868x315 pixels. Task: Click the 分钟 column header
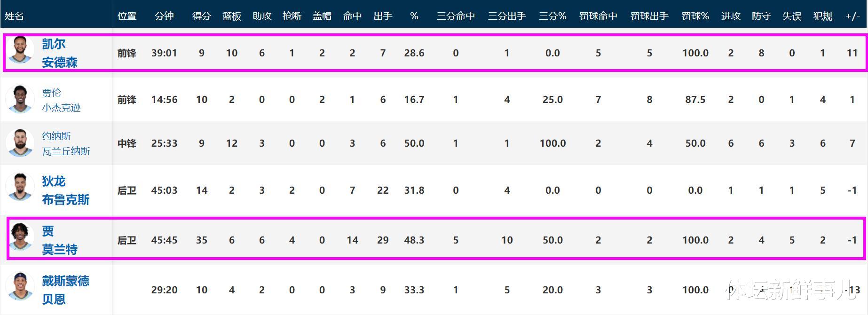164,16
